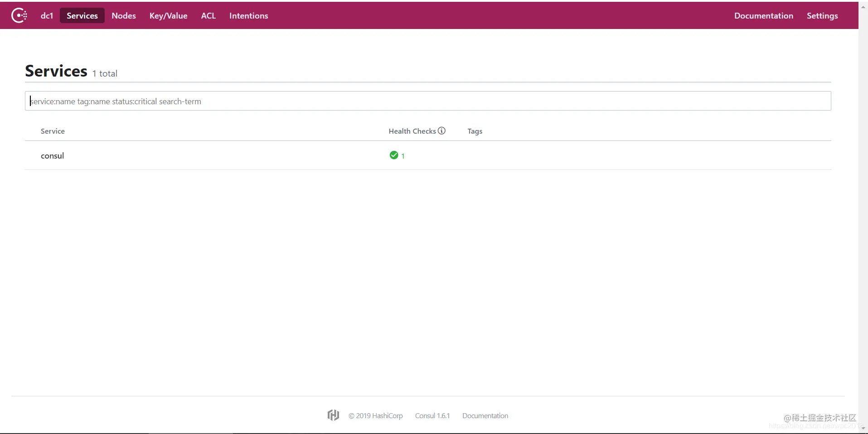
Task: Click the scrollbar up arrow
Action: coord(863,7)
